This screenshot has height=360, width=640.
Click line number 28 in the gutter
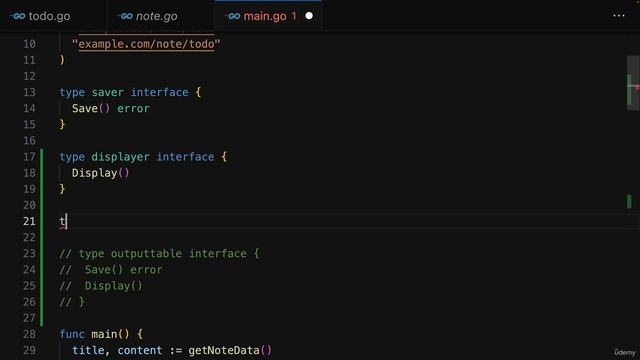29,334
